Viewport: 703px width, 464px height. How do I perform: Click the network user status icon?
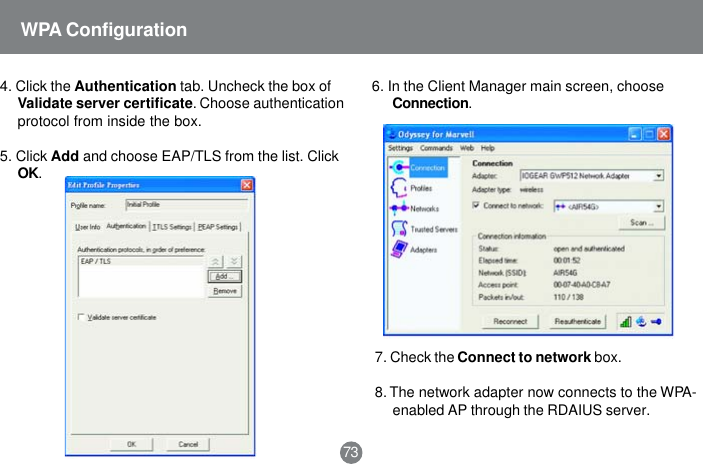[x=641, y=321]
